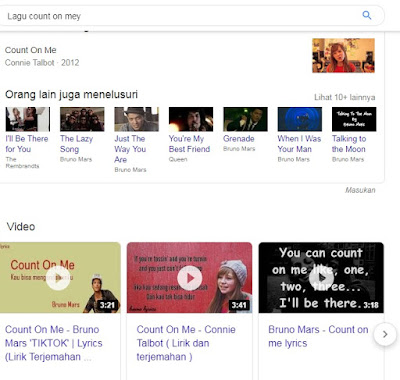This screenshot has height=380, width=400.
Task: Open You're My Best Friend thumbnail
Action: click(x=191, y=119)
